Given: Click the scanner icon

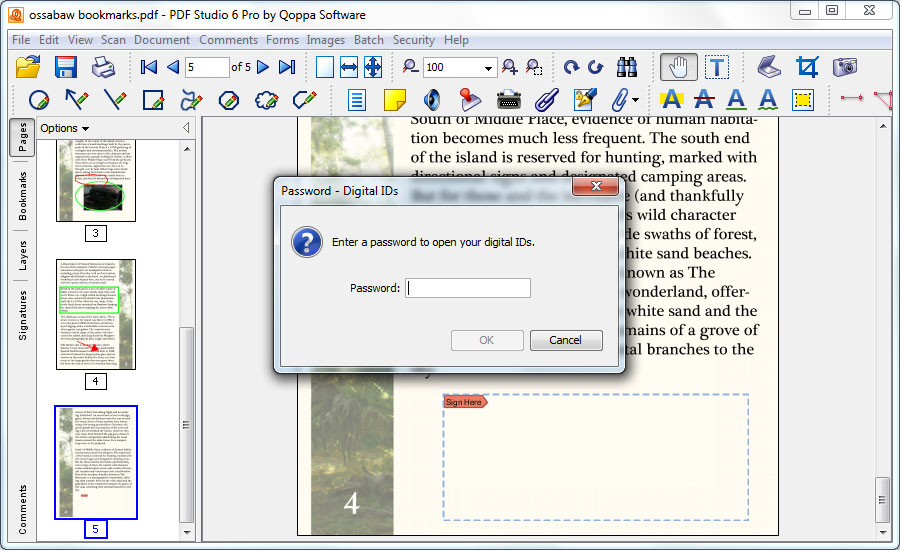Looking at the screenshot, I should (769, 67).
